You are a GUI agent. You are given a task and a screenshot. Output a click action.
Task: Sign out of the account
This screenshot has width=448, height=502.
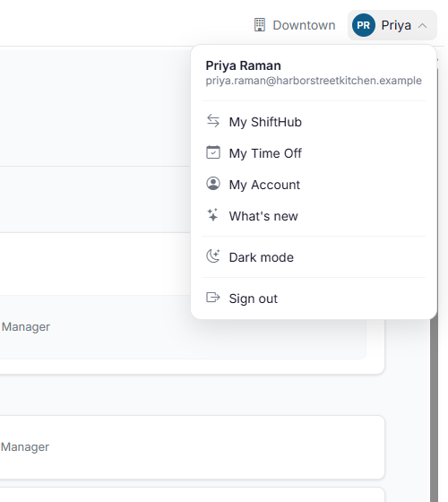coord(314,299)
